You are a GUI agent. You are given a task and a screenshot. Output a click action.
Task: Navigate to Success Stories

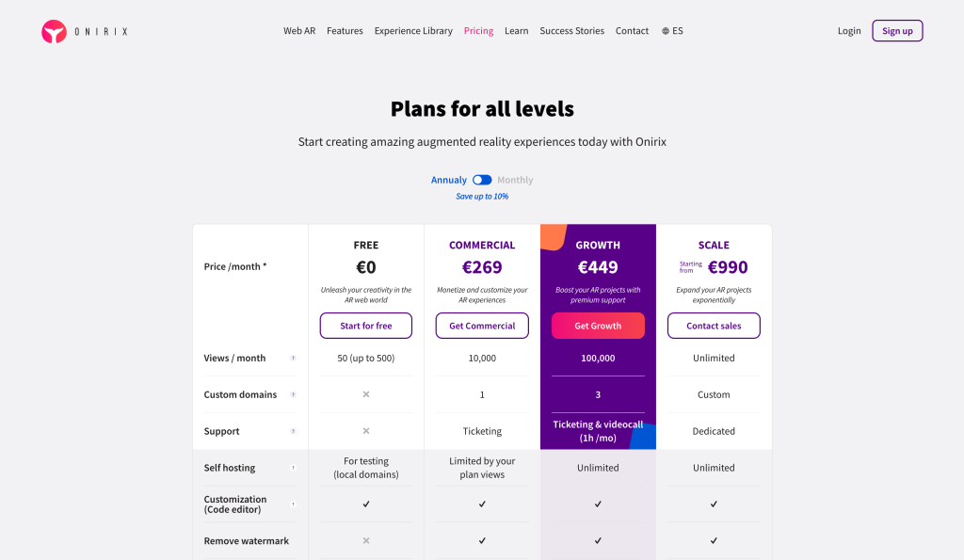pos(571,30)
